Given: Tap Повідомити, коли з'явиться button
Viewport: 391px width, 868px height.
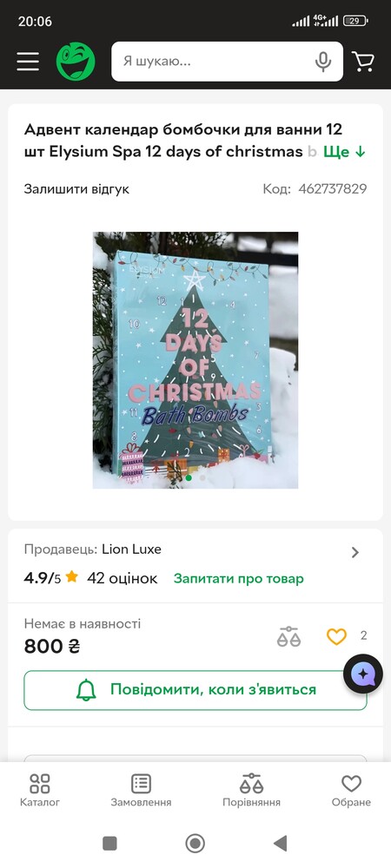Looking at the screenshot, I should click(195, 690).
